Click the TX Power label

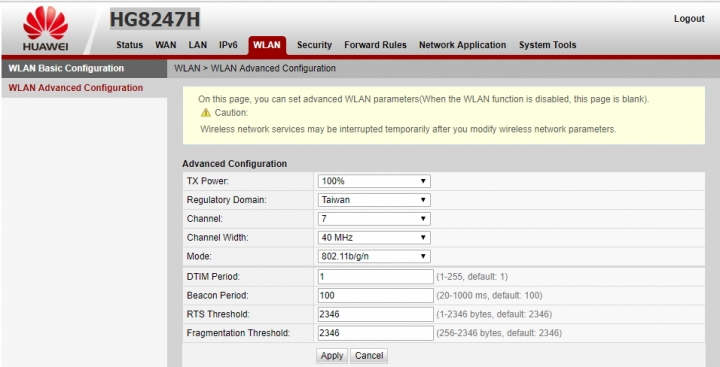coord(208,181)
